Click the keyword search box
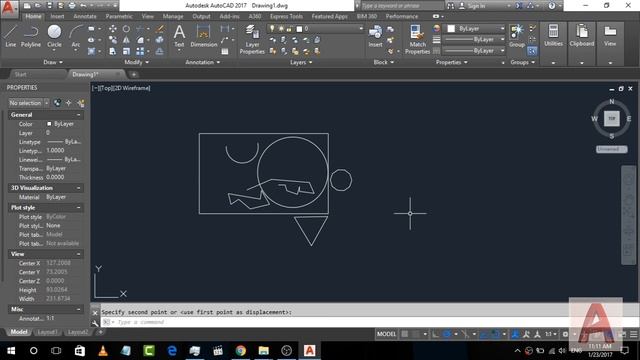Viewport: 640px width, 360px height. [402, 6]
